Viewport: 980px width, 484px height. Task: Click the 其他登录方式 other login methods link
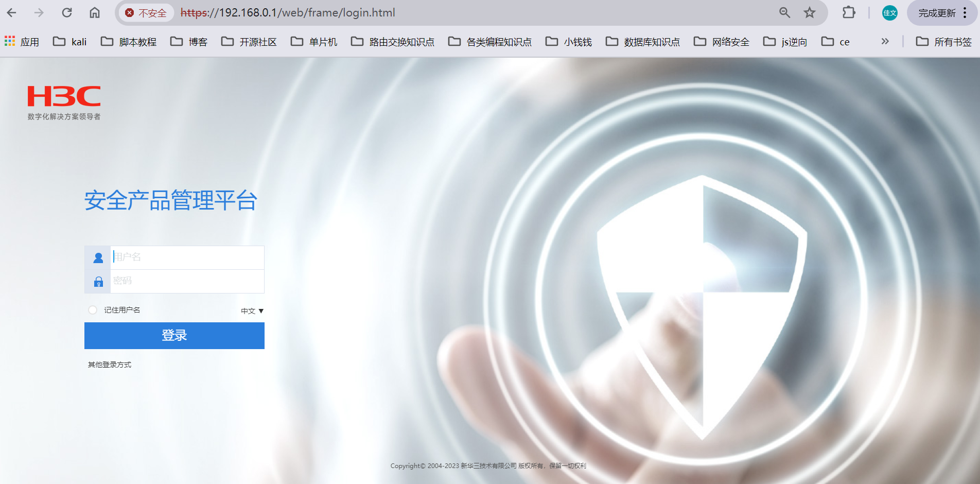[x=110, y=365]
